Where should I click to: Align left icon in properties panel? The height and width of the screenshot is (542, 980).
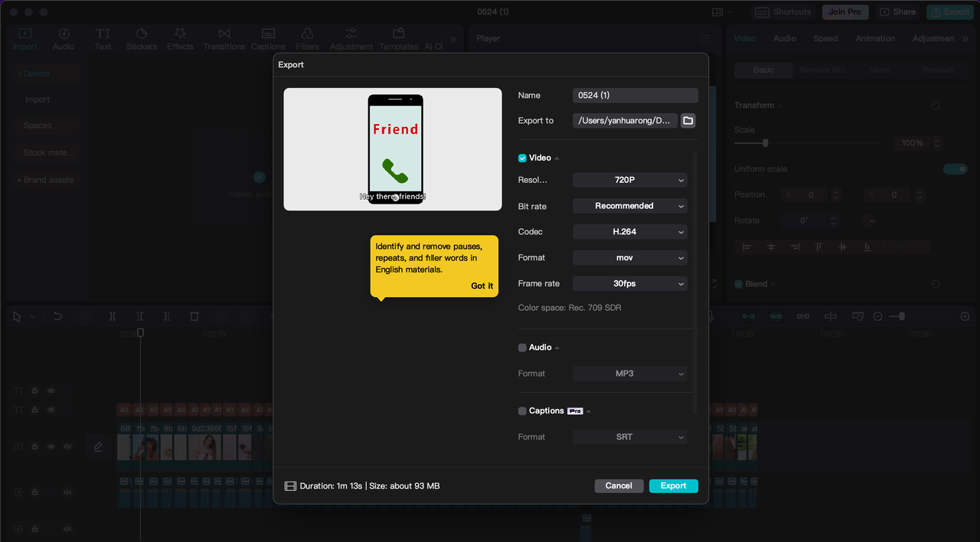point(747,247)
